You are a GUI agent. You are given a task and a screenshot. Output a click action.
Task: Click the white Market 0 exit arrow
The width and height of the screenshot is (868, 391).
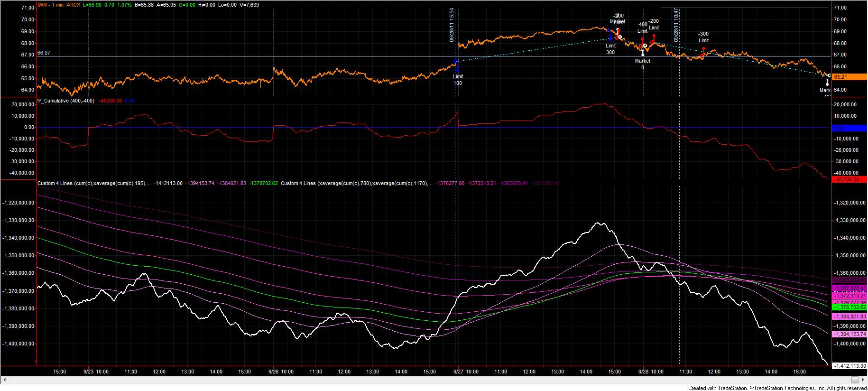point(643,53)
